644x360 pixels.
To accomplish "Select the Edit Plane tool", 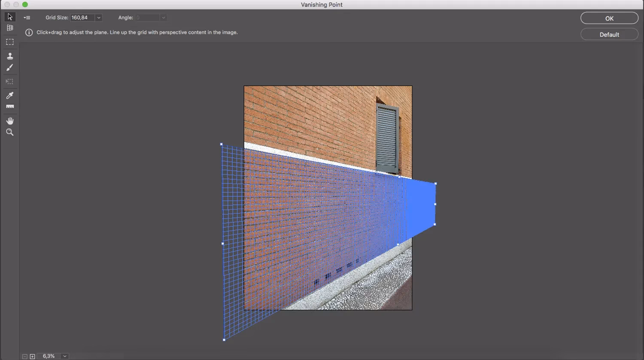I will click(10, 17).
